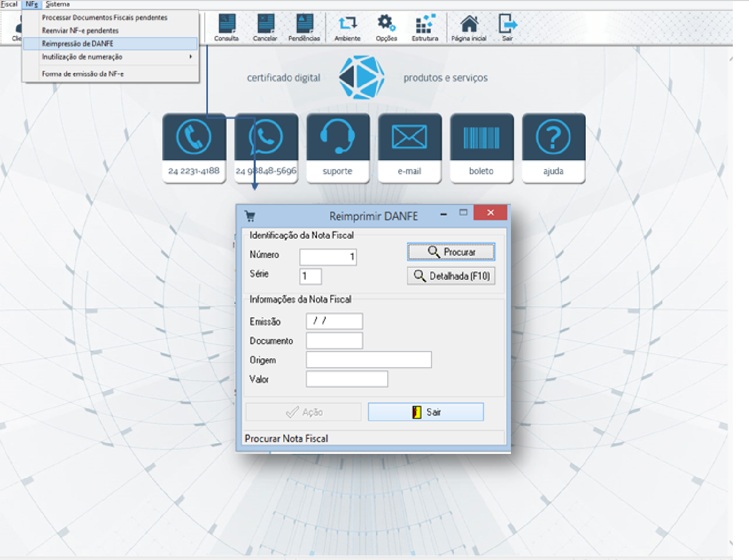Click the central blue polyhedron logo
This screenshot has height=560, width=749.
pyautogui.click(x=362, y=77)
